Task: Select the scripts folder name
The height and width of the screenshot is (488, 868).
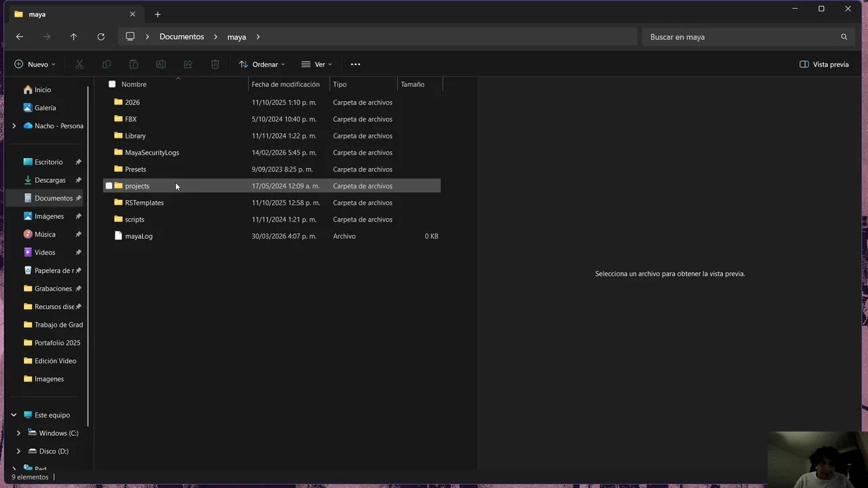Action: tap(134, 220)
